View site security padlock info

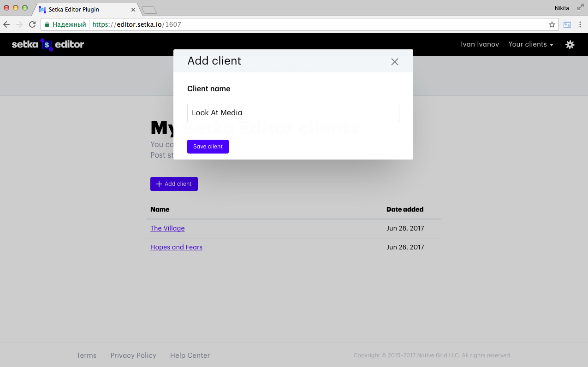(47, 24)
